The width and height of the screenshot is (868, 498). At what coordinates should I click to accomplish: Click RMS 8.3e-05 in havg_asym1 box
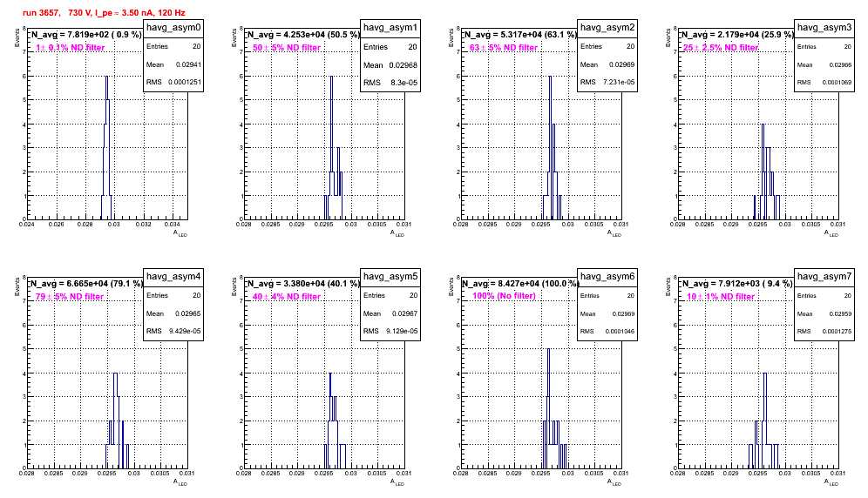point(390,83)
